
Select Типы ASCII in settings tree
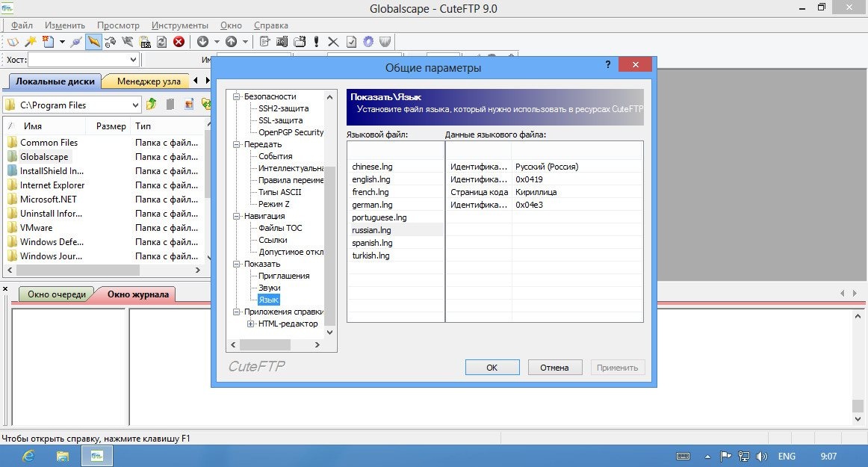(x=279, y=192)
